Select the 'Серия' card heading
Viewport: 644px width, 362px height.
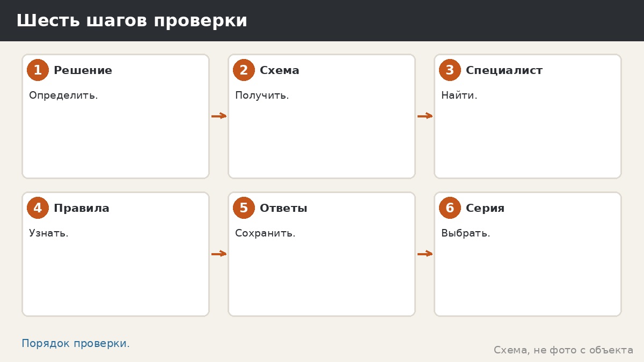click(x=485, y=208)
